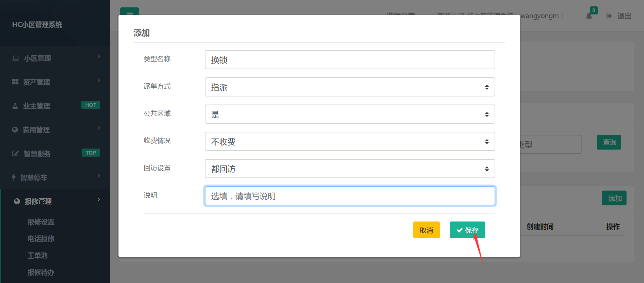Focus the 类型名称 text field
644x283 pixels.
350,60
